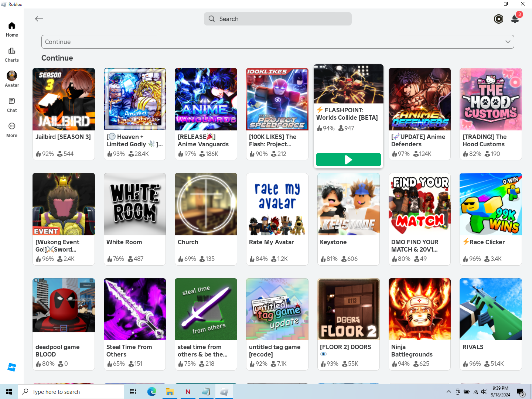The width and height of the screenshot is (532, 399).
Task: Open DMO FIND YOUR MATCH thumbnail
Action: tap(420, 204)
